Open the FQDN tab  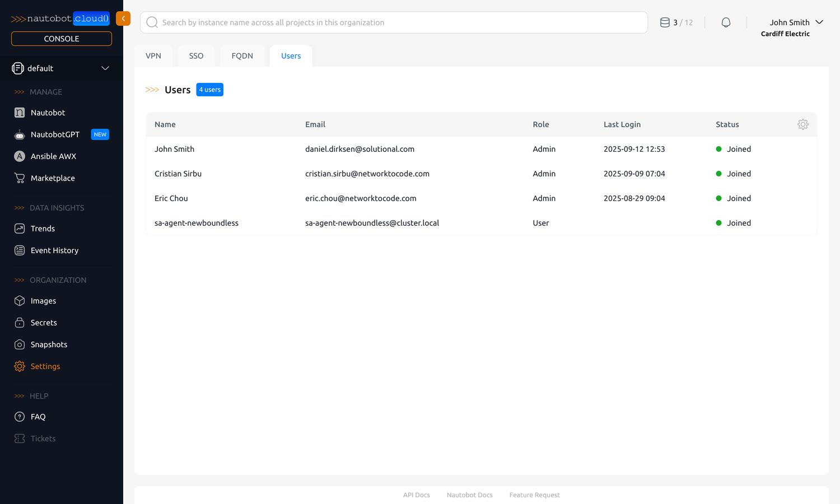tap(242, 56)
